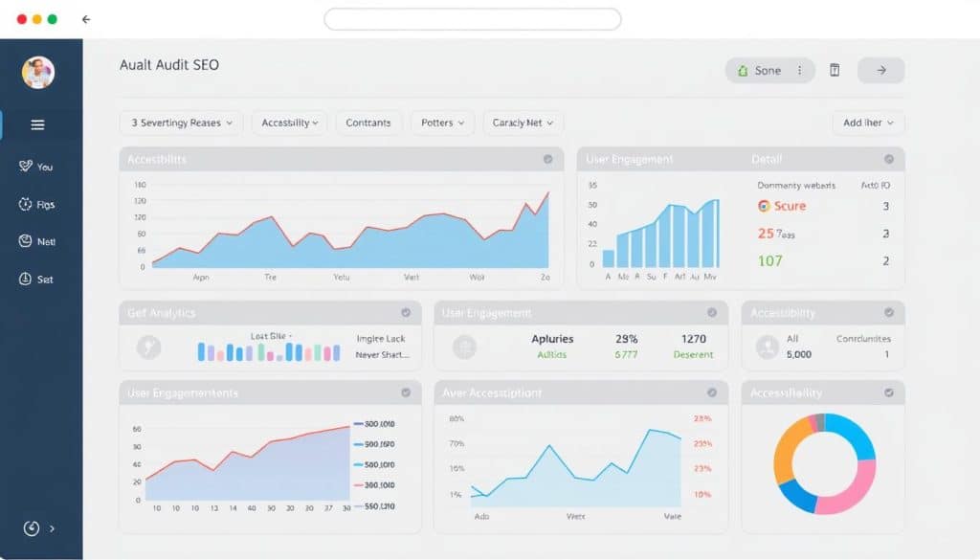Viewport: 980px width, 560px height.
Task: Click the browser address bar
Action: 473,19
